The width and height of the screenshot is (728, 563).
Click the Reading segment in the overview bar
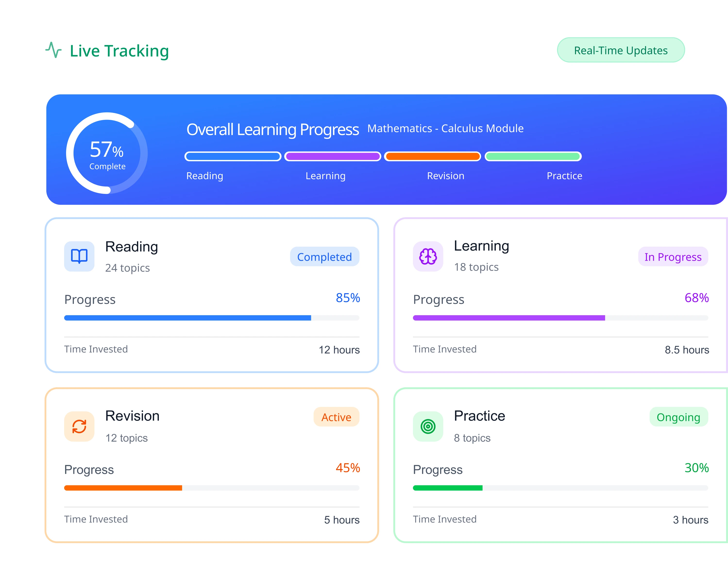(x=233, y=156)
